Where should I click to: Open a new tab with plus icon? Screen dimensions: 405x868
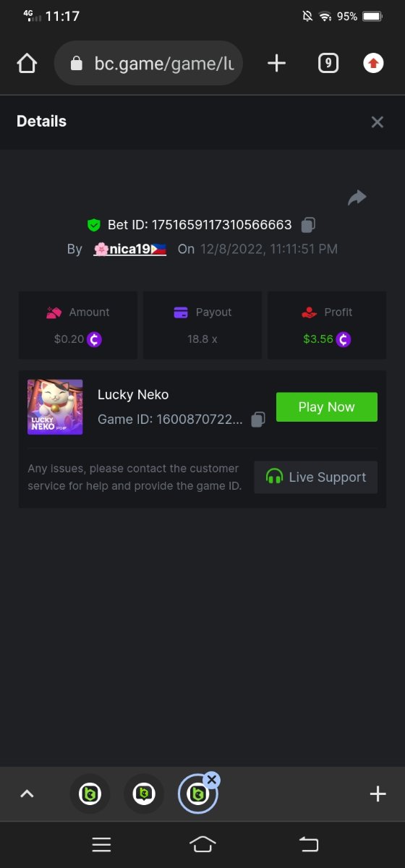[x=276, y=64]
